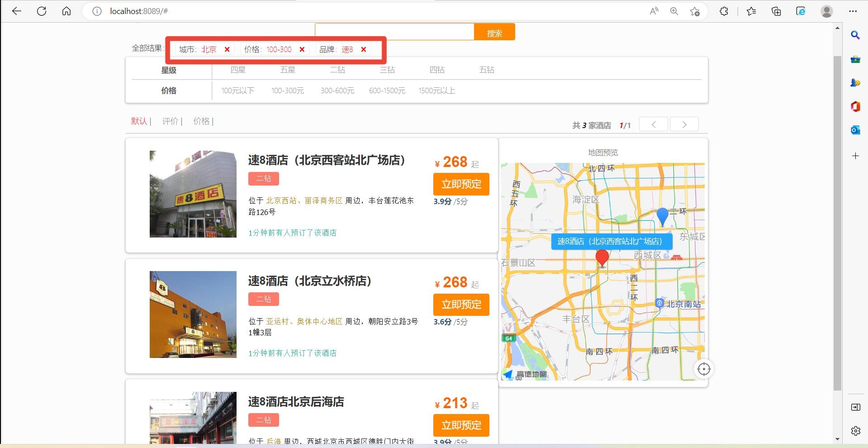868x448 pixels.
Task: Open the zoom magnifier in address bar
Action: tap(674, 11)
